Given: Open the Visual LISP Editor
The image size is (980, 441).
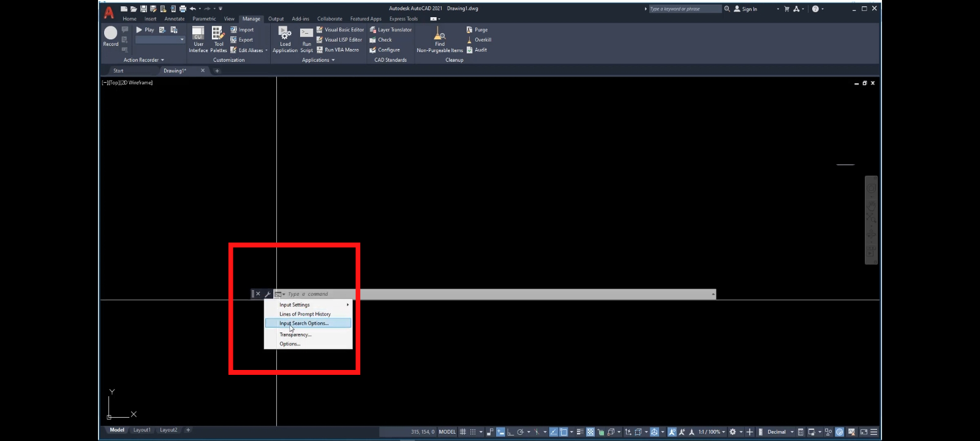Looking at the screenshot, I should [x=339, y=40].
